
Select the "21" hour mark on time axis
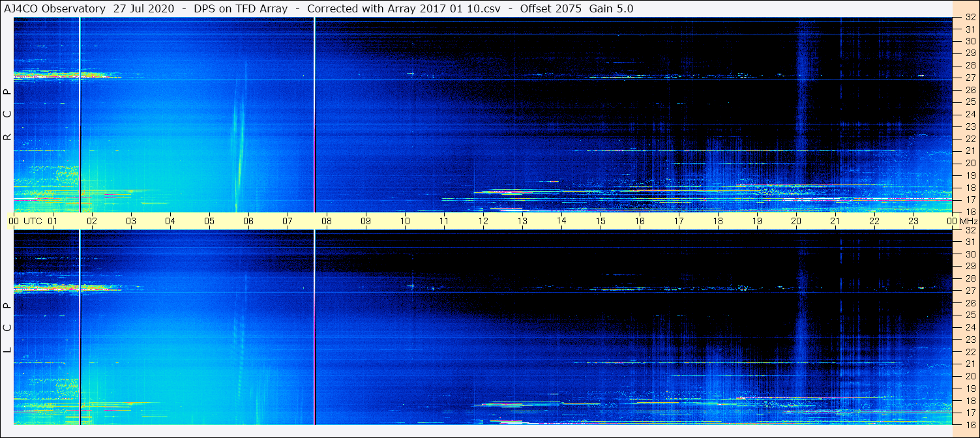coord(835,221)
